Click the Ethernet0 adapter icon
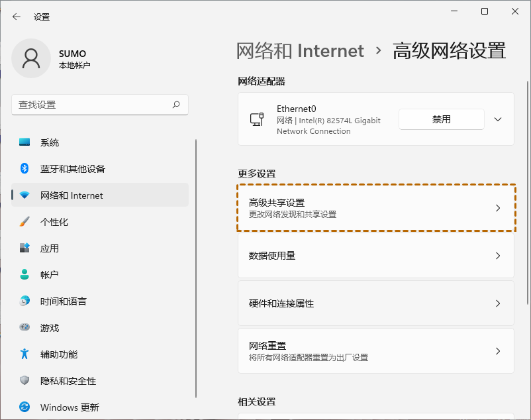The image size is (531, 420). [257, 119]
